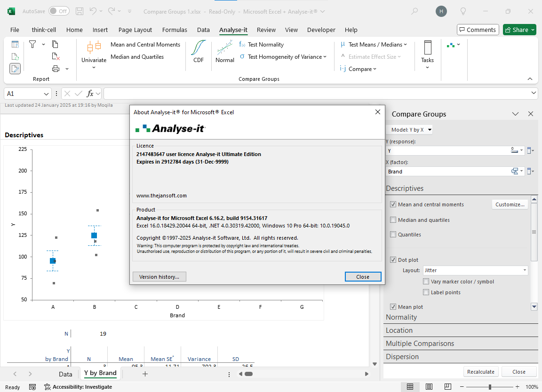
Task: Click the Customize... button
Action: (x=510, y=204)
